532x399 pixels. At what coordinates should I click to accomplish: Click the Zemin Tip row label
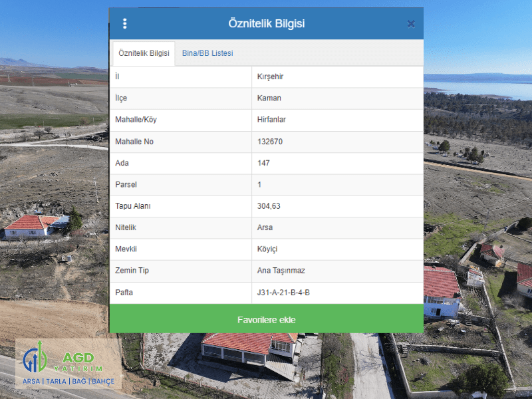[132, 271]
